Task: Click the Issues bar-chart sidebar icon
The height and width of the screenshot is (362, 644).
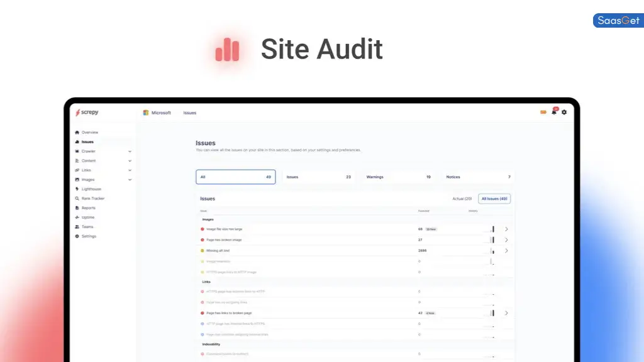Action: [x=77, y=141]
